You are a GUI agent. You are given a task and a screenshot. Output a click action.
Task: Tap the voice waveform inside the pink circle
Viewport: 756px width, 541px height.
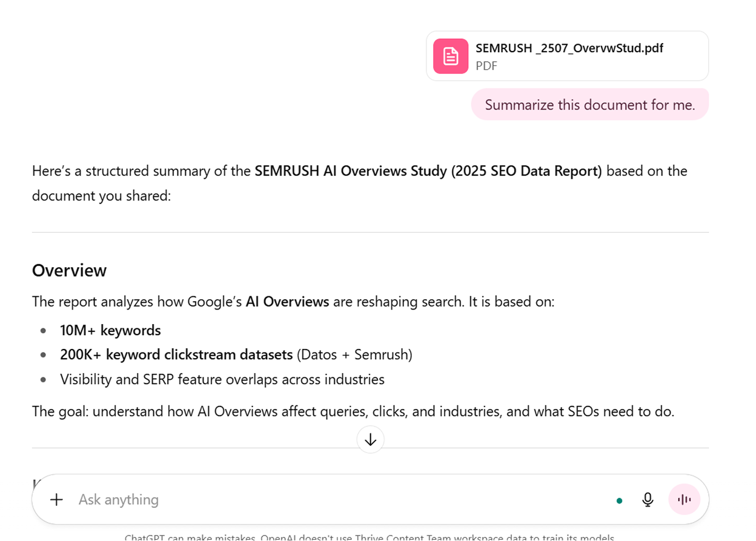coord(684,499)
